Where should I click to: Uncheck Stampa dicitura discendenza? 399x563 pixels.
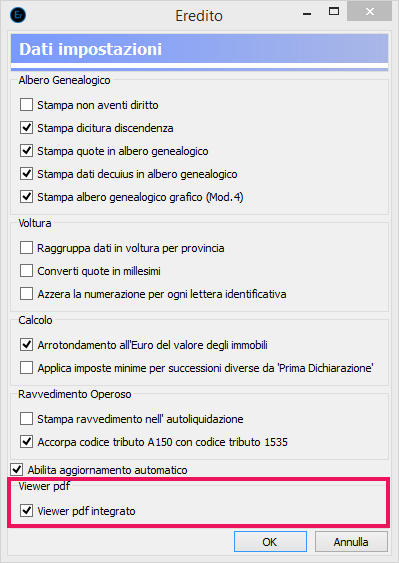(26, 128)
